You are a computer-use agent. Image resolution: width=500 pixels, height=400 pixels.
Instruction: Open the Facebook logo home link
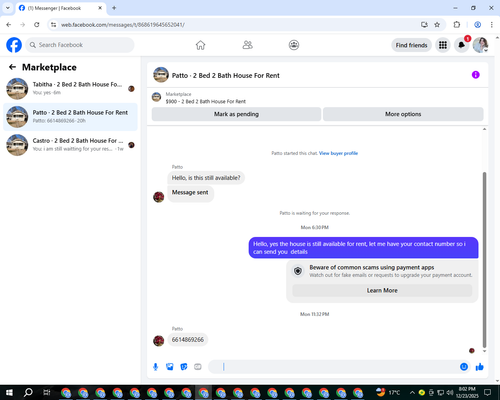[x=14, y=45]
